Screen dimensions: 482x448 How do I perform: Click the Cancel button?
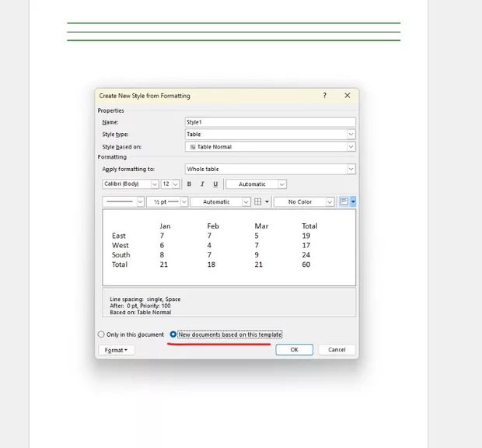click(337, 350)
